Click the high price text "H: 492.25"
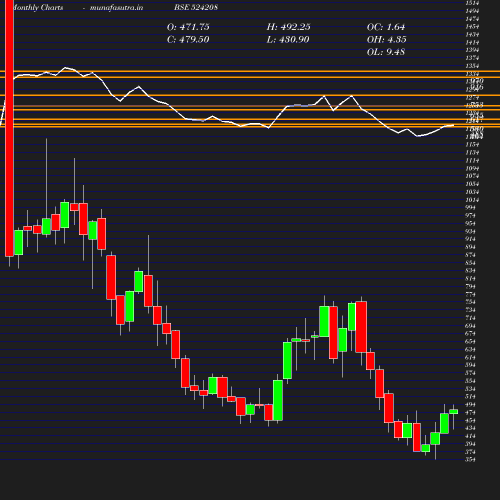 288,27
